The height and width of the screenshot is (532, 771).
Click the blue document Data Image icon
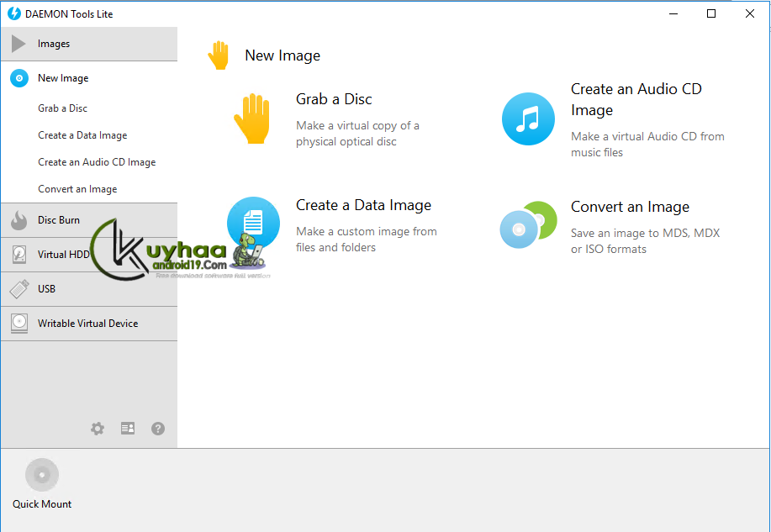pos(253,224)
